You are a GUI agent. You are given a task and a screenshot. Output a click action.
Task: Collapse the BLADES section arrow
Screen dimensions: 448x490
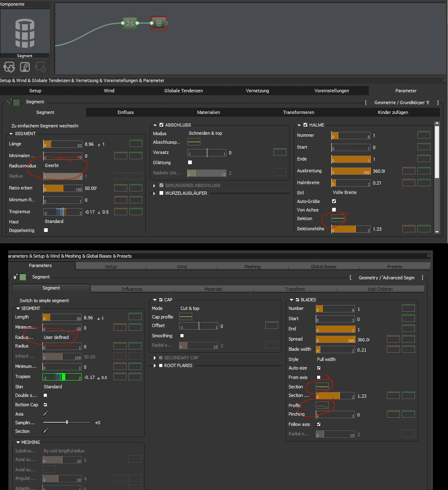pos(291,300)
